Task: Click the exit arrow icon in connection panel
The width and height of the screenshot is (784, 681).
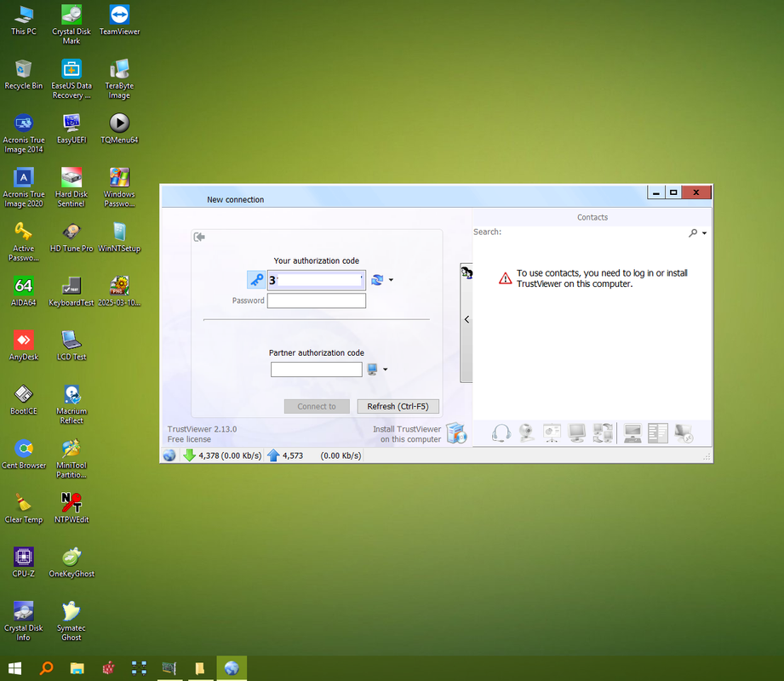Action: click(x=199, y=237)
